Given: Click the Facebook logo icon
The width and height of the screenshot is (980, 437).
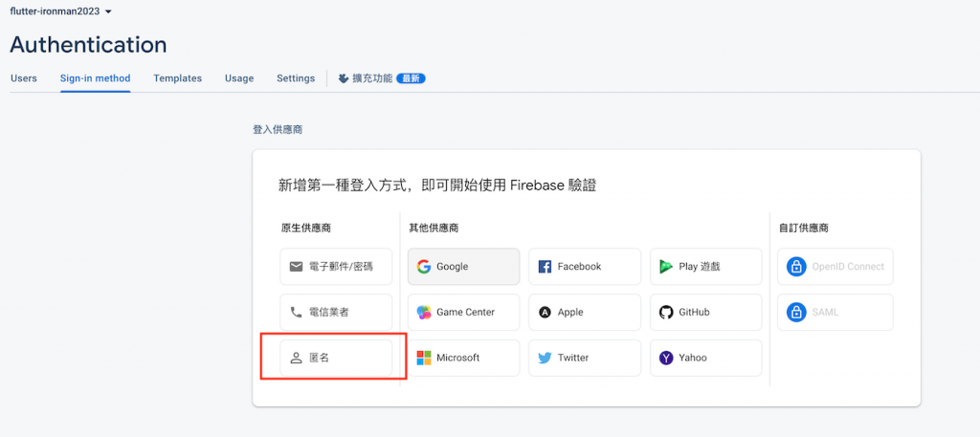Looking at the screenshot, I should pyautogui.click(x=545, y=267).
